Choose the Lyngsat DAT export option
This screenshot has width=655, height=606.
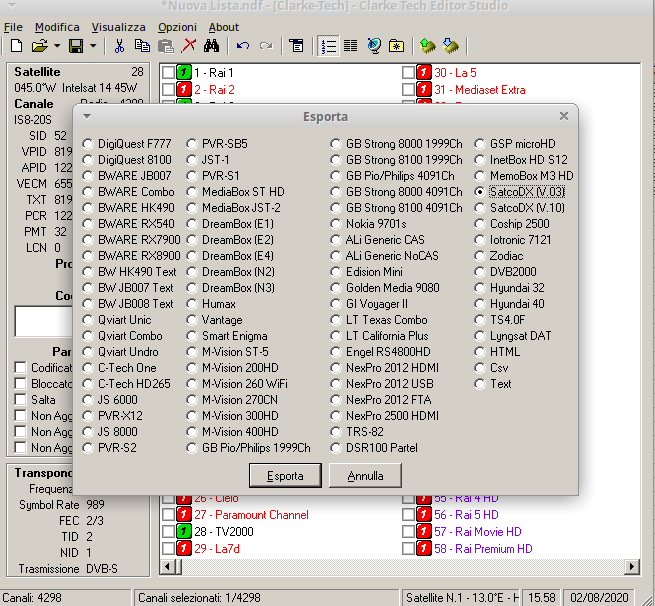pyautogui.click(x=480, y=336)
